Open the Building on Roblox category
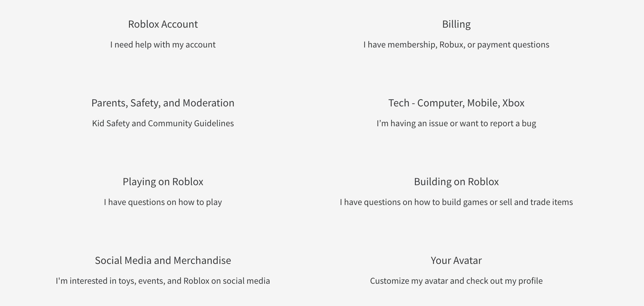The height and width of the screenshot is (306, 644). (x=456, y=182)
